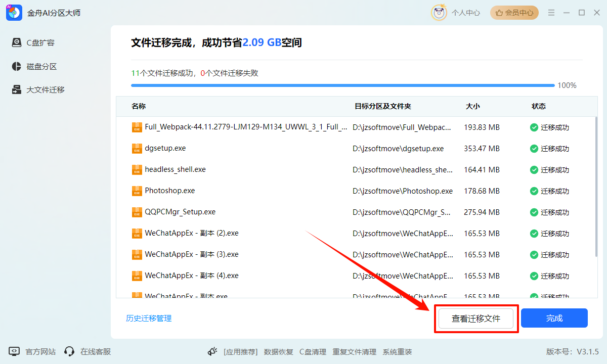
Task: Select the headless_shell.exe file name
Action: (175, 170)
